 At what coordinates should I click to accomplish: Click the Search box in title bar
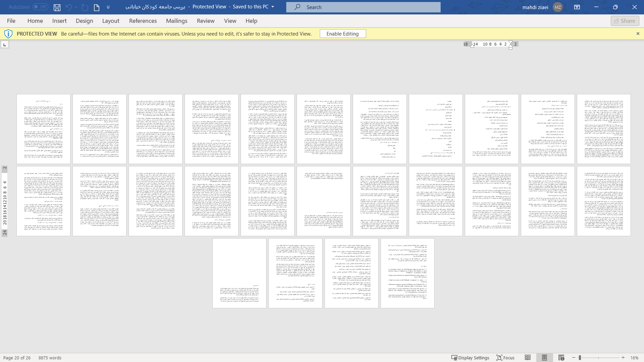point(363,7)
